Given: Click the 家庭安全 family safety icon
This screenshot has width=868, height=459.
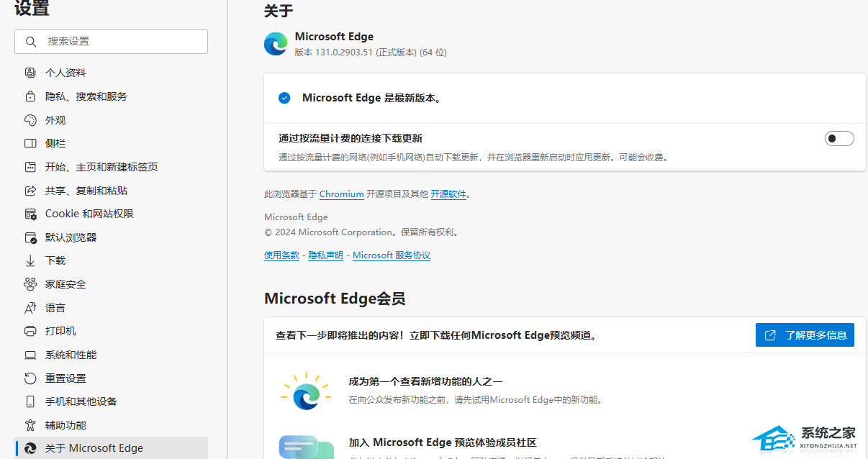Looking at the screenshot, I should (x=30, y=284).
